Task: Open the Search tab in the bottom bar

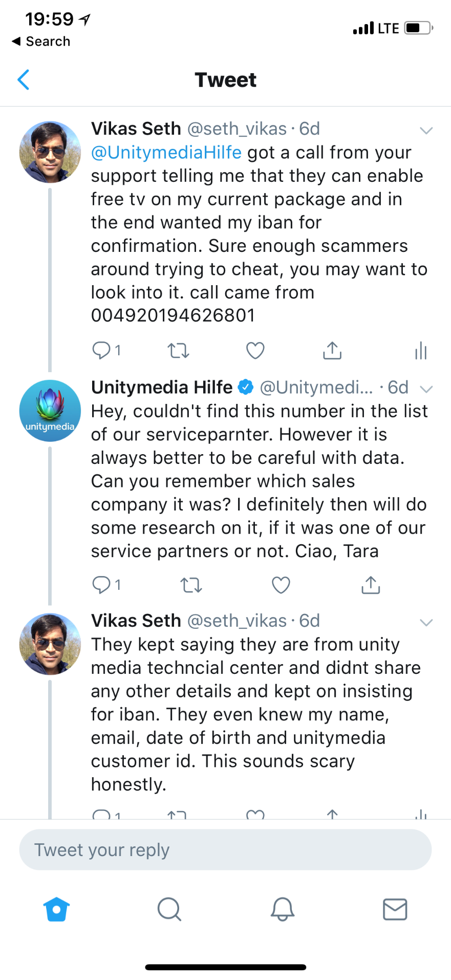Action: (169, 909)
